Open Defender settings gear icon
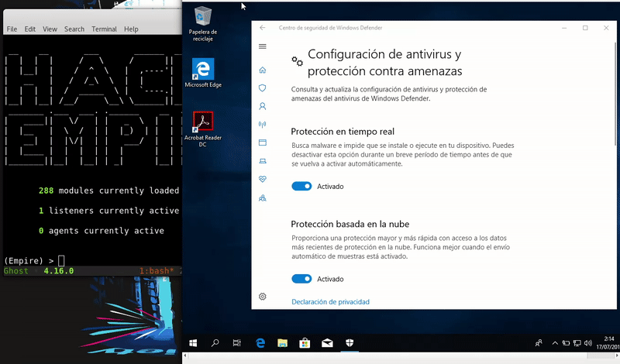Viewport: 620px width, 364px height. 262,297
